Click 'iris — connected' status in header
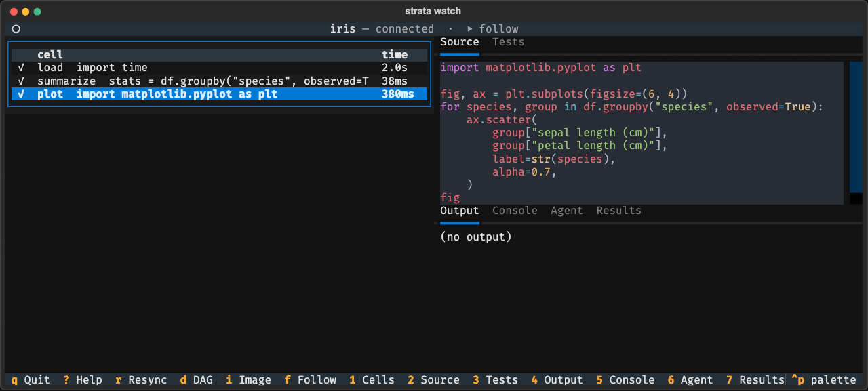The width and height of the screenshot is (868, 391). pyautogui.click(x=382, y=29)
